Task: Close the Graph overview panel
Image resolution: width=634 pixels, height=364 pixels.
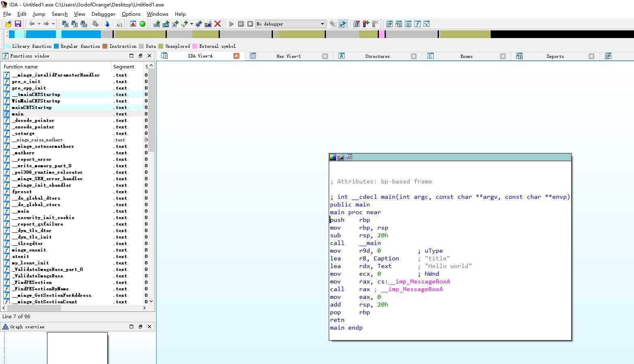Action: point(149,327)
